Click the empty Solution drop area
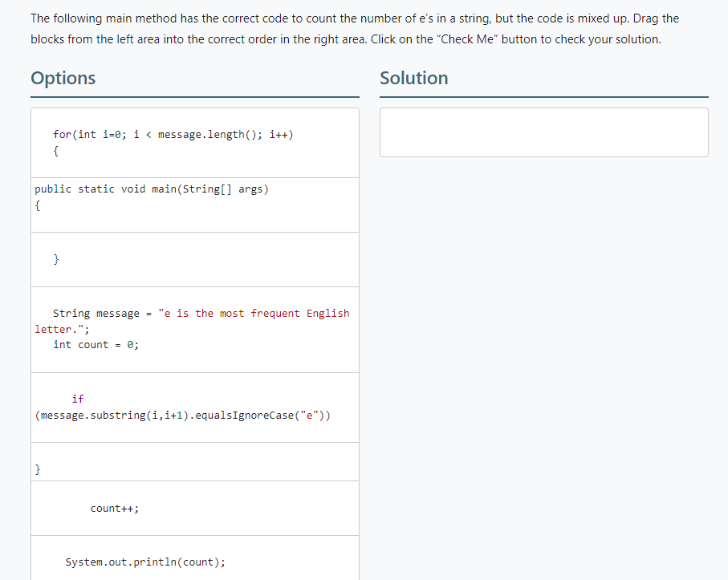The image size is (728, 580). pos(543,132)
